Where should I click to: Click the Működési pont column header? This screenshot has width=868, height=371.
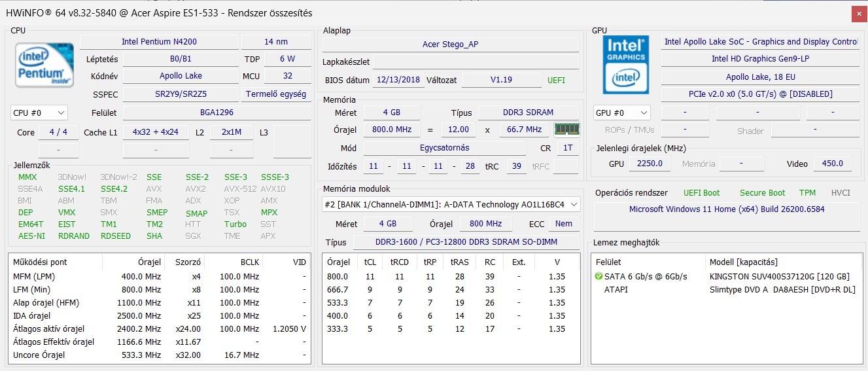coord(56,262)
